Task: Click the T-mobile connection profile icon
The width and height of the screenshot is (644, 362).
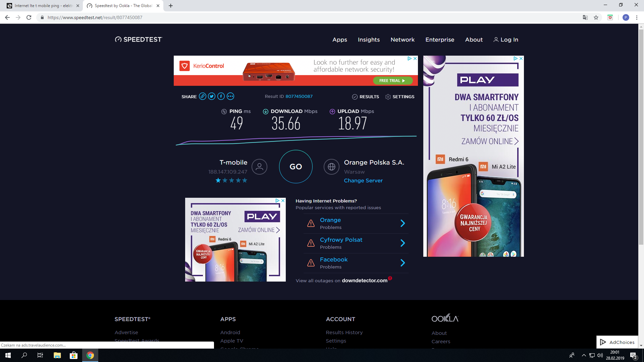Action: (259, 167)
